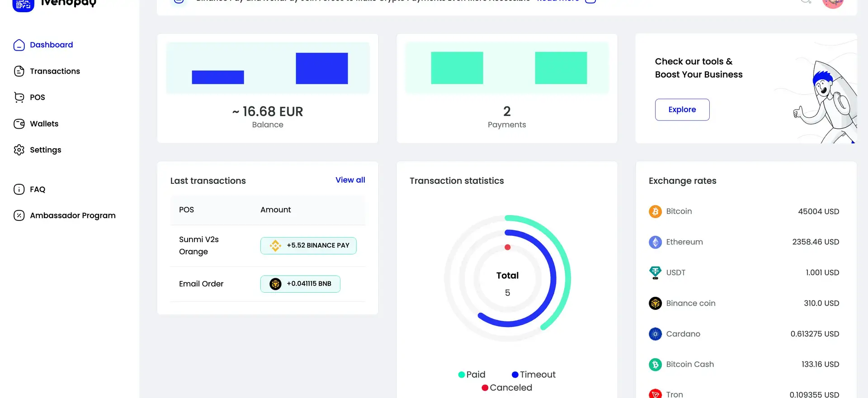Click the View all transactions link

(x=350, y=180)
